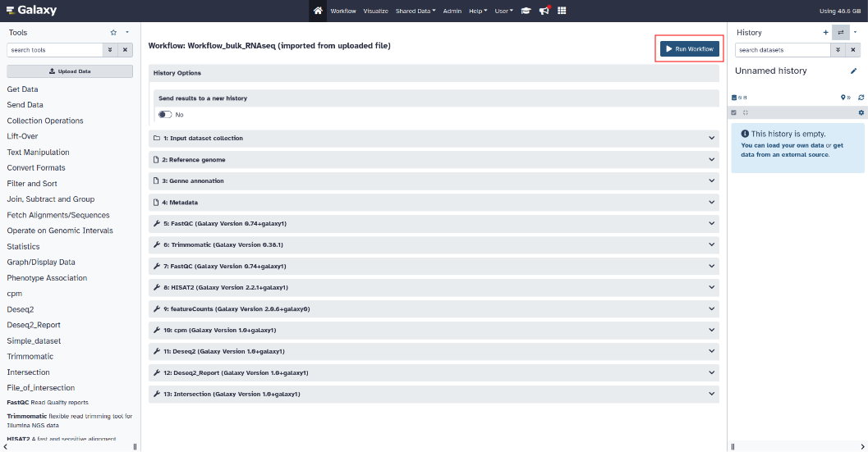Create new history with plus icon
The width and height of the screenshot is (868, 452).
tap(826, 32)
